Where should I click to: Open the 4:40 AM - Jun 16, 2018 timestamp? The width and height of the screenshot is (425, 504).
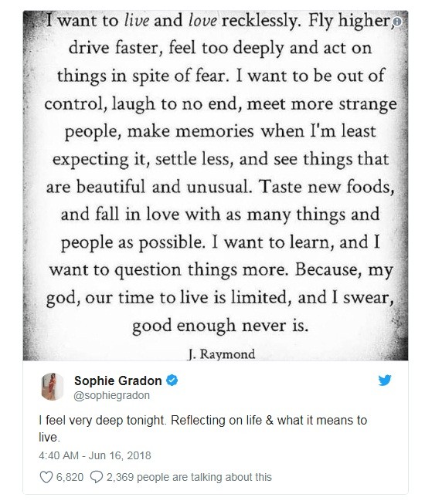click(x=95, y=455)
